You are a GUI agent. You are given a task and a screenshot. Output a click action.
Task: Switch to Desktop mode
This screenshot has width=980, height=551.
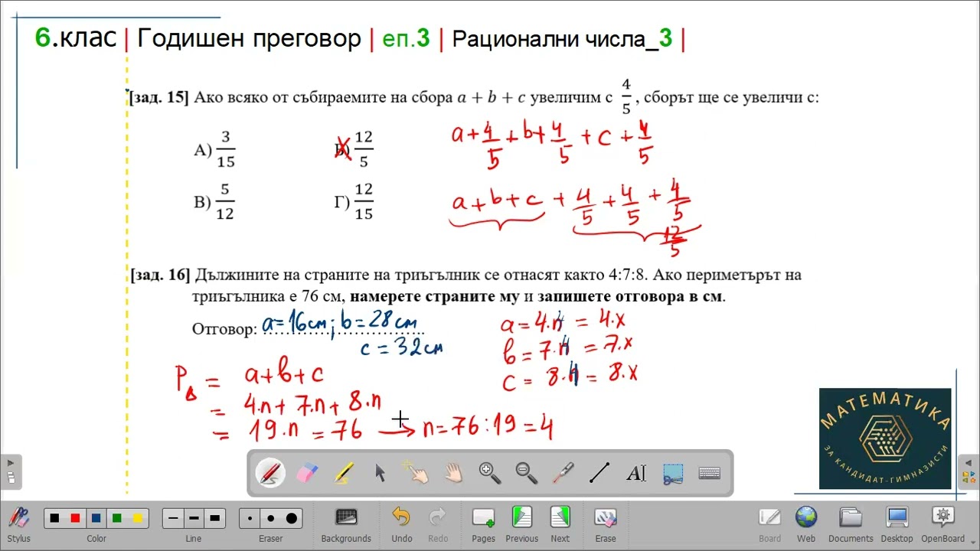(x=897, y=524)
